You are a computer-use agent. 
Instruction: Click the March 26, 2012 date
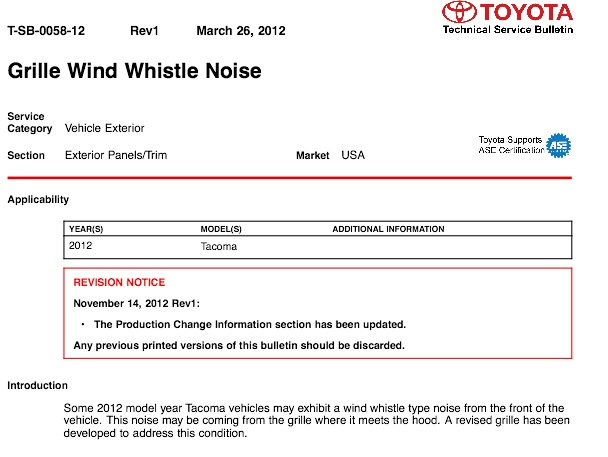tap(241, 31)
